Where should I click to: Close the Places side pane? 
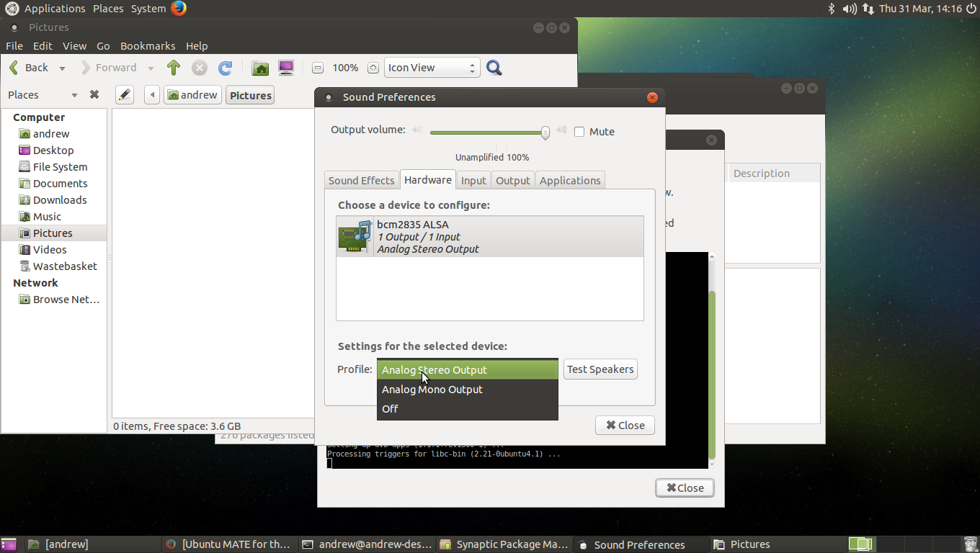94,95
